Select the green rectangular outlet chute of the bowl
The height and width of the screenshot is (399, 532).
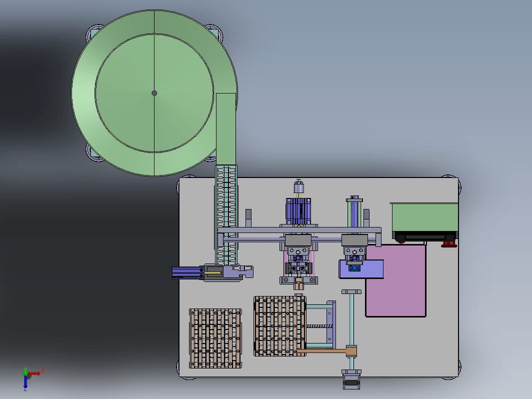pos(226,129)
